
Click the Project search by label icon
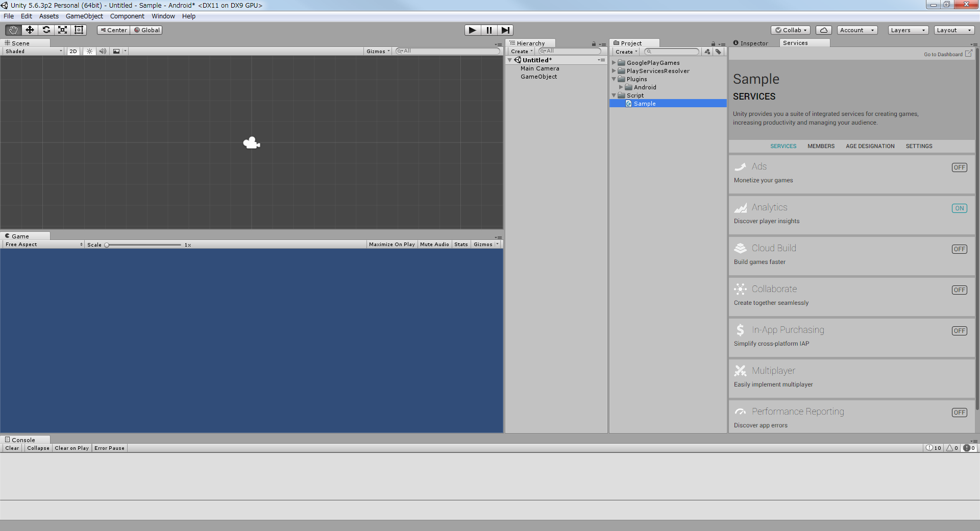point(718,52)
